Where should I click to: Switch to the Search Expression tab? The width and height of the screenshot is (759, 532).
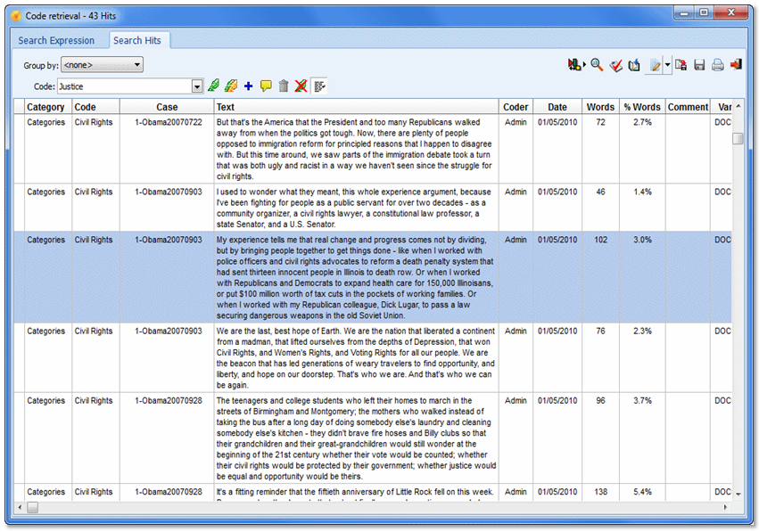tap(56, 40)
